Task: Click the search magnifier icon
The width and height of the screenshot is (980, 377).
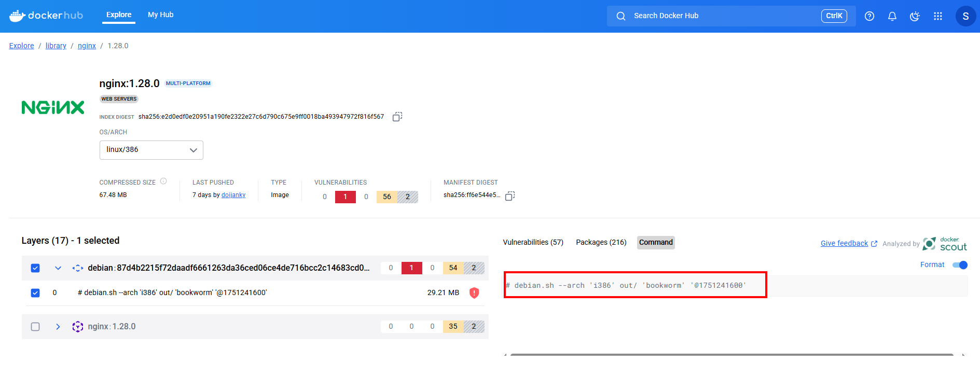Action: tap(621, 16)
